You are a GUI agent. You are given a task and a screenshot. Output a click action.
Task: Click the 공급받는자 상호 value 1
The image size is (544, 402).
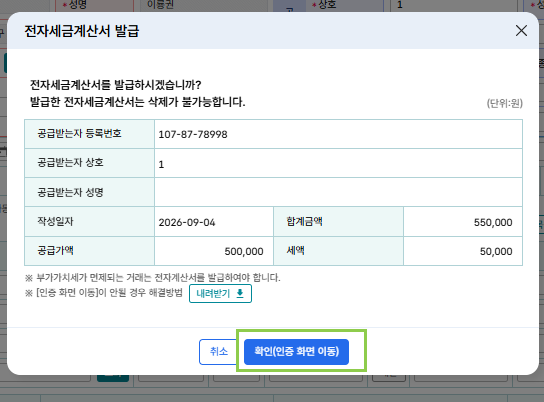point(161,164)
